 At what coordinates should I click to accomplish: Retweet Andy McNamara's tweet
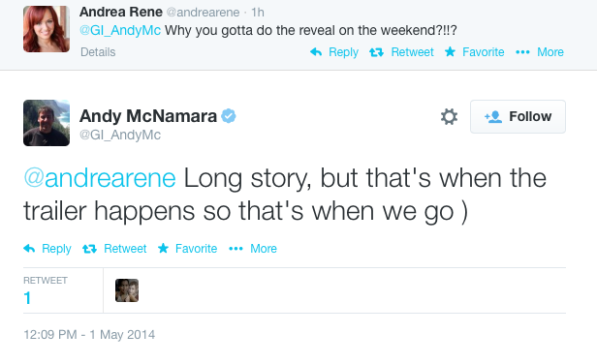114,249
